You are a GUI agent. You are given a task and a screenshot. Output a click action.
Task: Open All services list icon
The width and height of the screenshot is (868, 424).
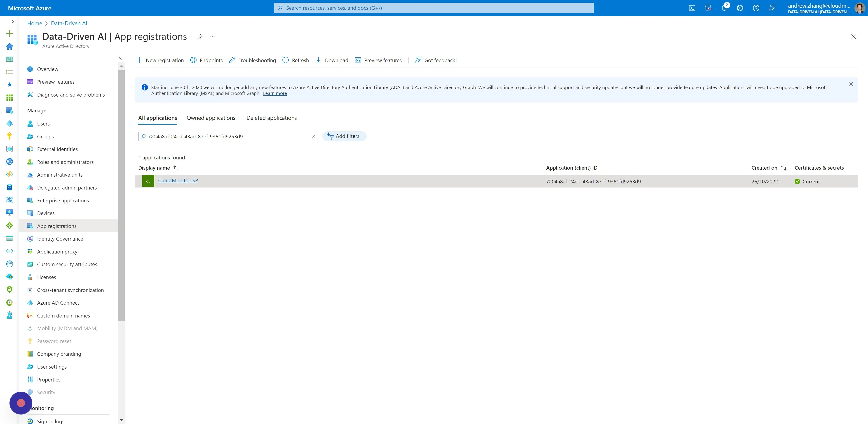(x=9, y=72)
